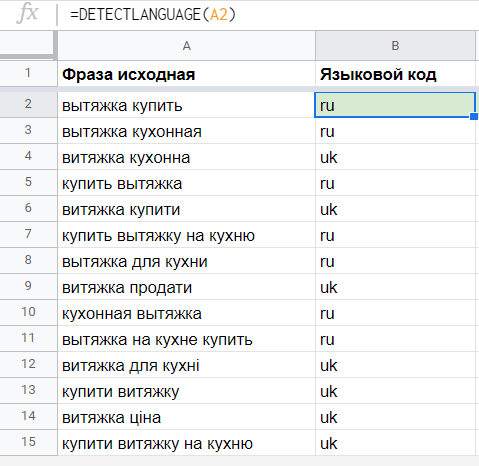
Task: Select the 'uk' cell in row 14
Action: click(395, 417)
